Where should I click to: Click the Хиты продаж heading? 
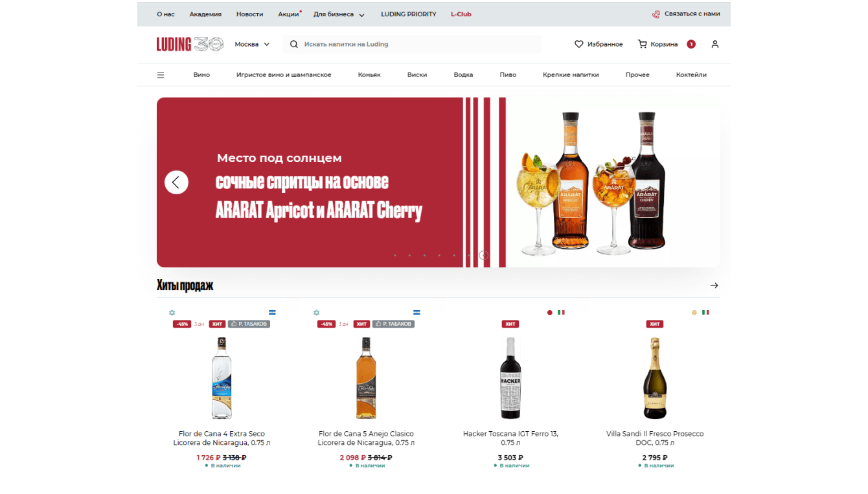point(185,286)
